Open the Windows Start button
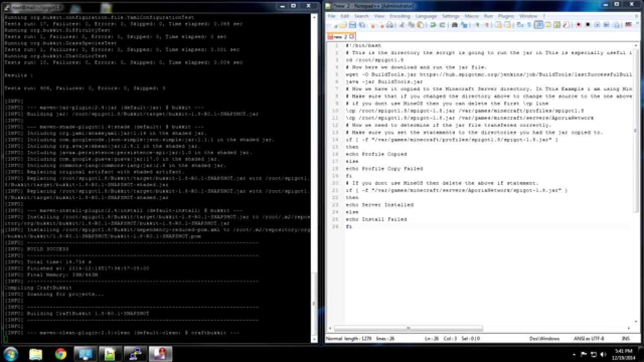 pos(11,353)
